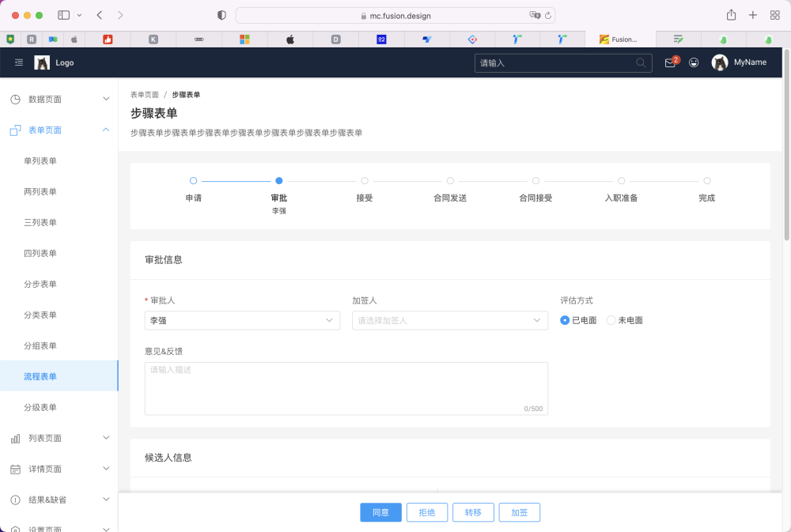Collapse the sidebar using the hamburger icon
791x532 pixels.
[x=18, y=62]
